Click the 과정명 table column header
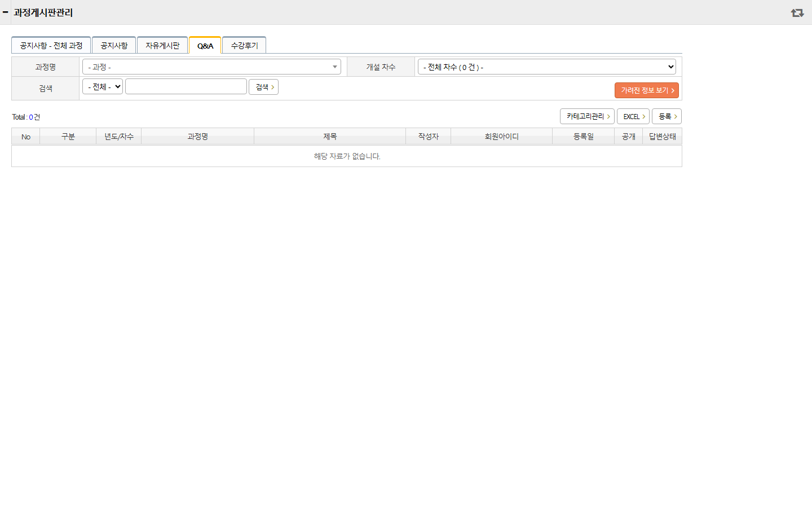The height and width of the screenshot is (508, 812). pyautogui.click(x=198, y=137)
